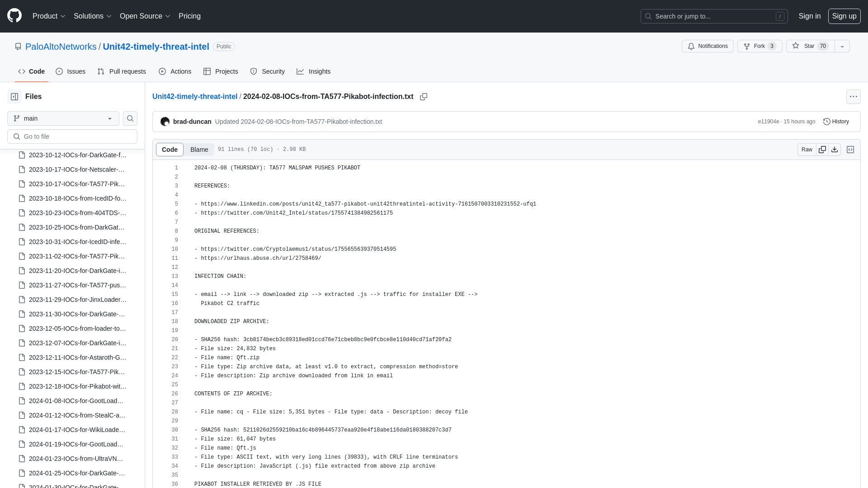Open the Pull requests tab
This screenshot has height=488, width=868.
coord(122,71)
